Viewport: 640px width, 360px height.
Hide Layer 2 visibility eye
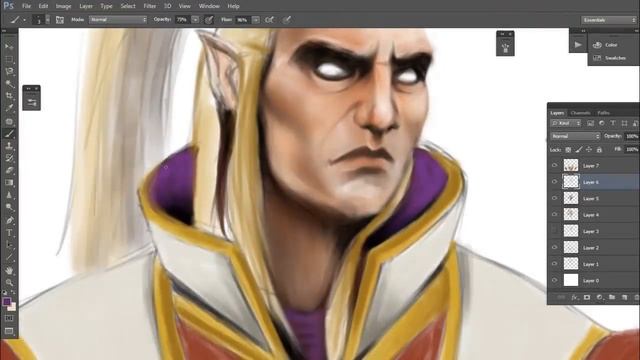click(554, 247)
